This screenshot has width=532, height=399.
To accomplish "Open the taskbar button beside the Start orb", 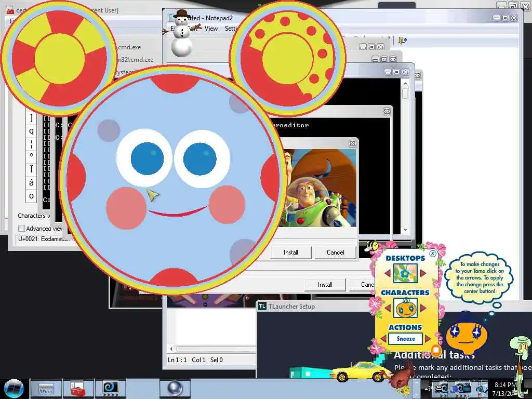I will coord(46,389).
